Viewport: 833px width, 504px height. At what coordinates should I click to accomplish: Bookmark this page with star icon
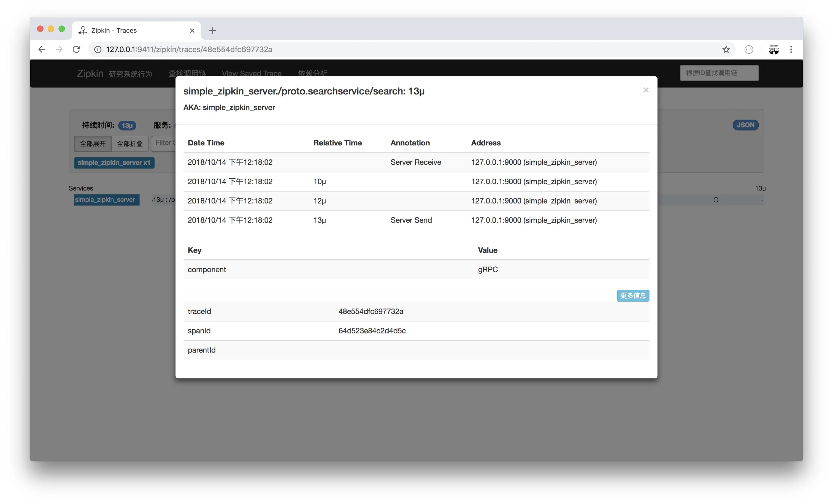tap(726, 49)
